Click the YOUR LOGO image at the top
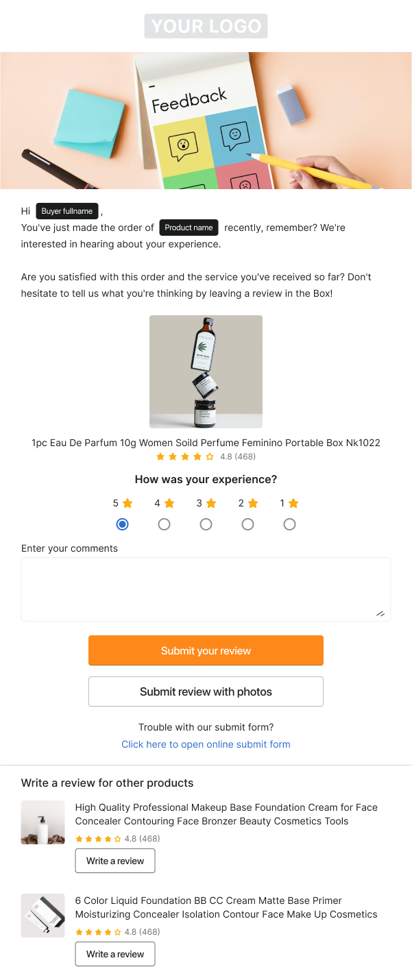The image size is (412, 980). pyautogui.click(x=206, y=25)
